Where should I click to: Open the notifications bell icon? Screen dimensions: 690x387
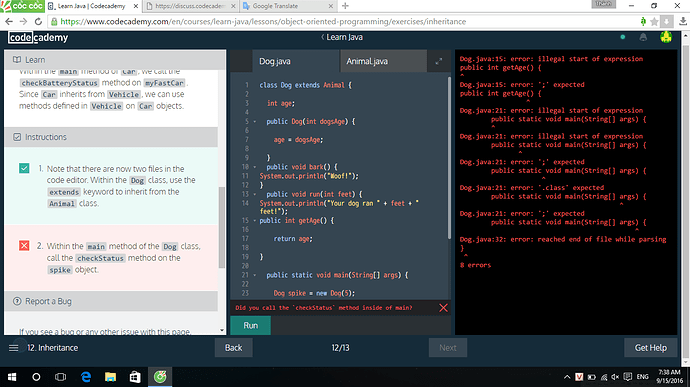[x=643, y=37]
